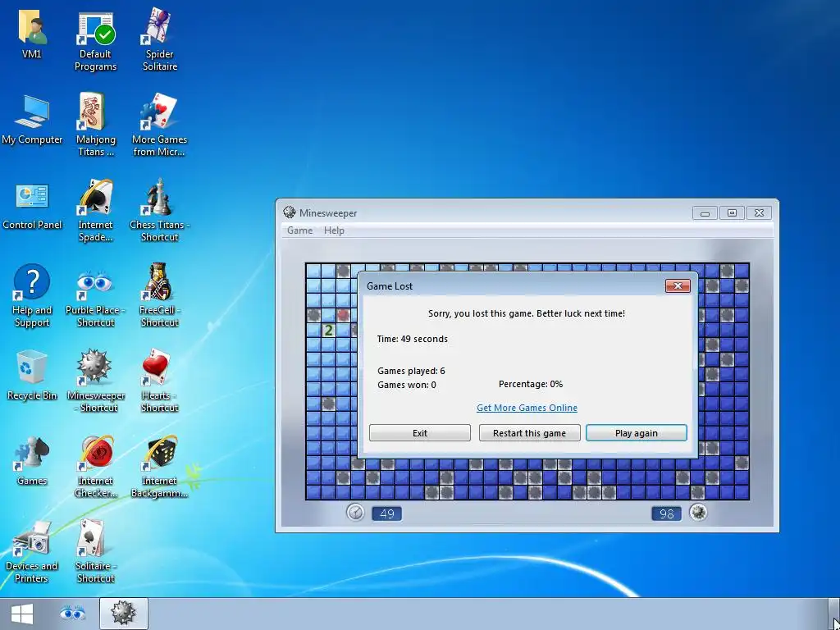Open the Default Programs desktop icon
Image resolution: width=840 pixels, height=630 pixels.
tap(95, 41)
